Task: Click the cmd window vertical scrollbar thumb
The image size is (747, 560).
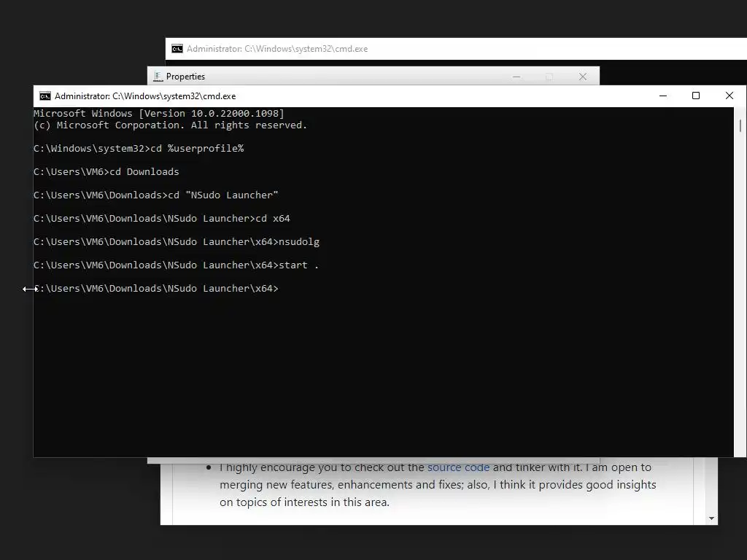Action: click(x=740, y=125)
